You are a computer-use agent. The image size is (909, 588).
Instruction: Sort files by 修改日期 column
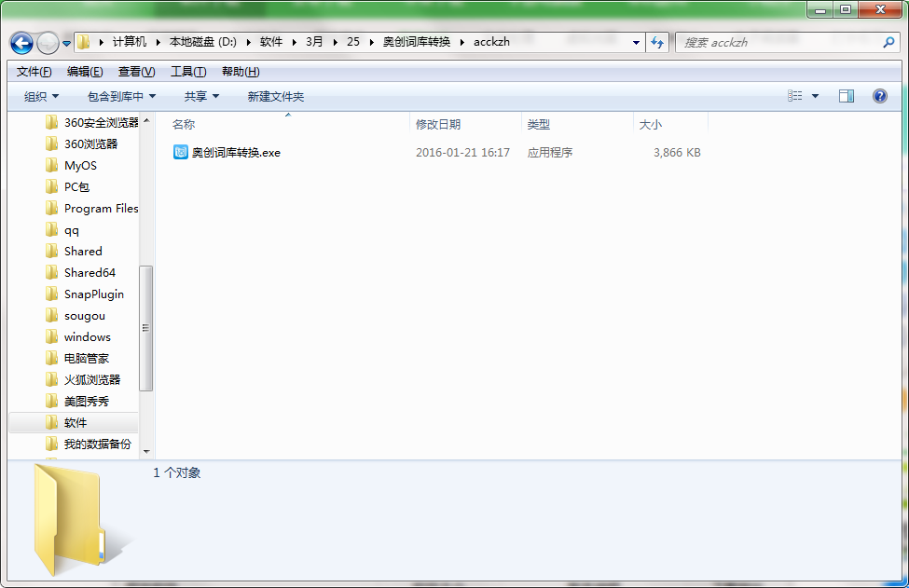[x=438, y=125]
